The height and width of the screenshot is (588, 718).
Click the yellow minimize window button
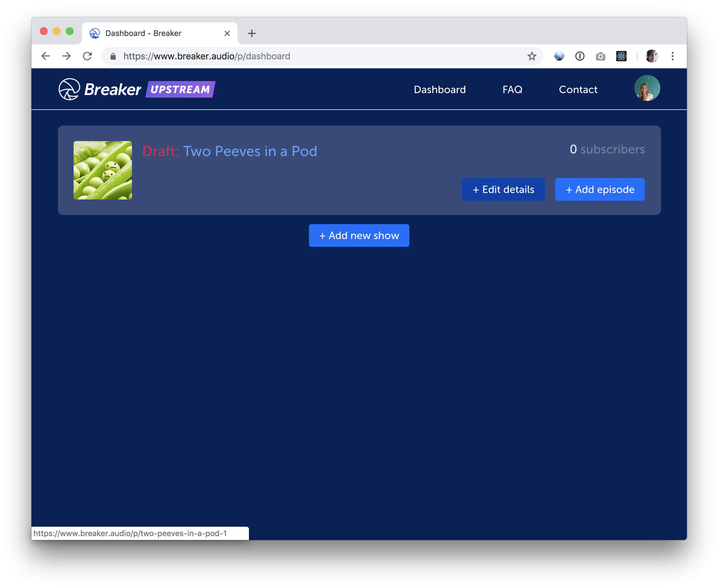pos(56,31)
